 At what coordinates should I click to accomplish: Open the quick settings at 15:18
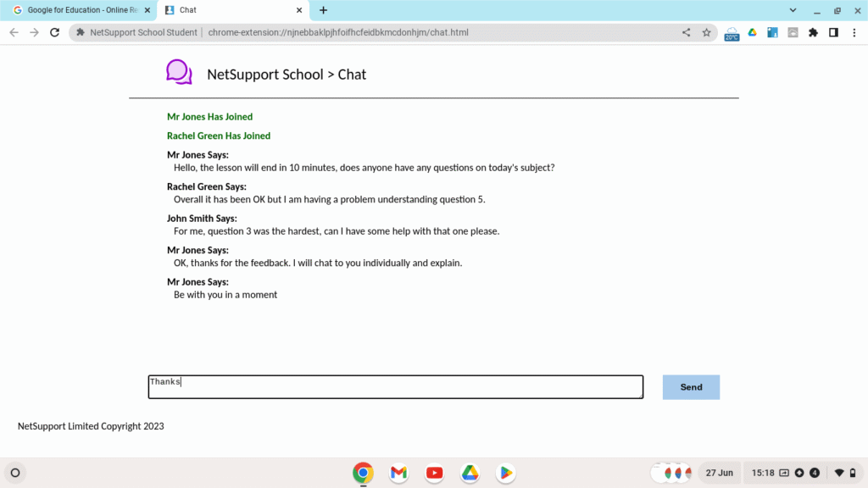click(x=803, y=473)
